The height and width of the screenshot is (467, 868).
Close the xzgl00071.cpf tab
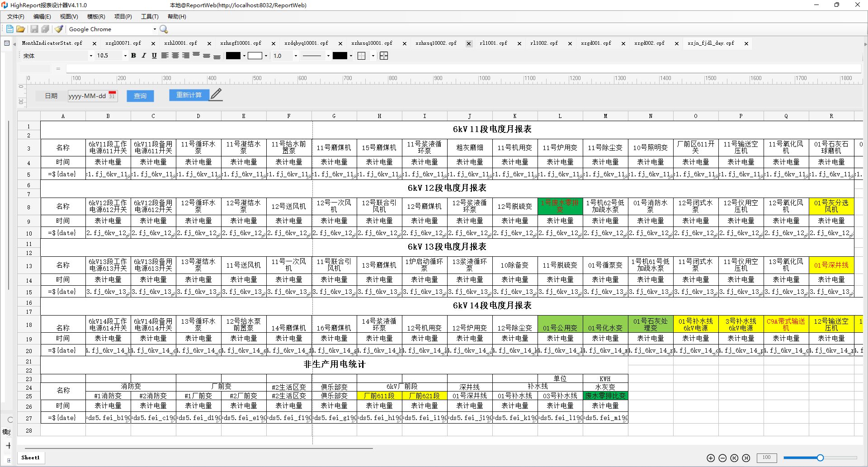(153, 44)
